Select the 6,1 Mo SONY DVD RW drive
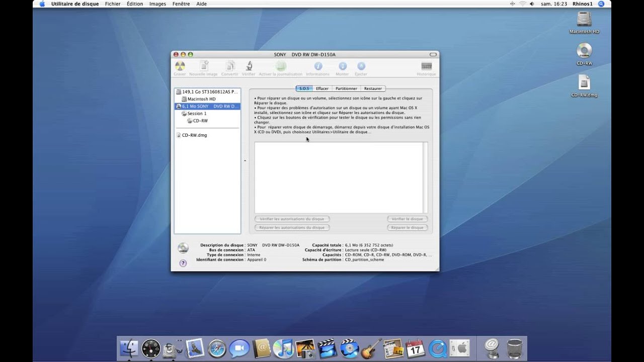644x362 pixels. click(207, 107)
